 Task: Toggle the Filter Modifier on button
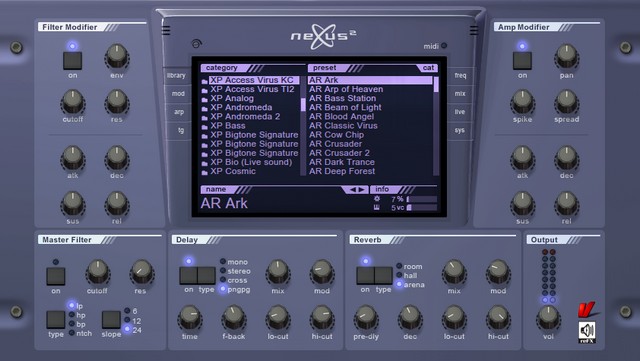coord(73,60)
